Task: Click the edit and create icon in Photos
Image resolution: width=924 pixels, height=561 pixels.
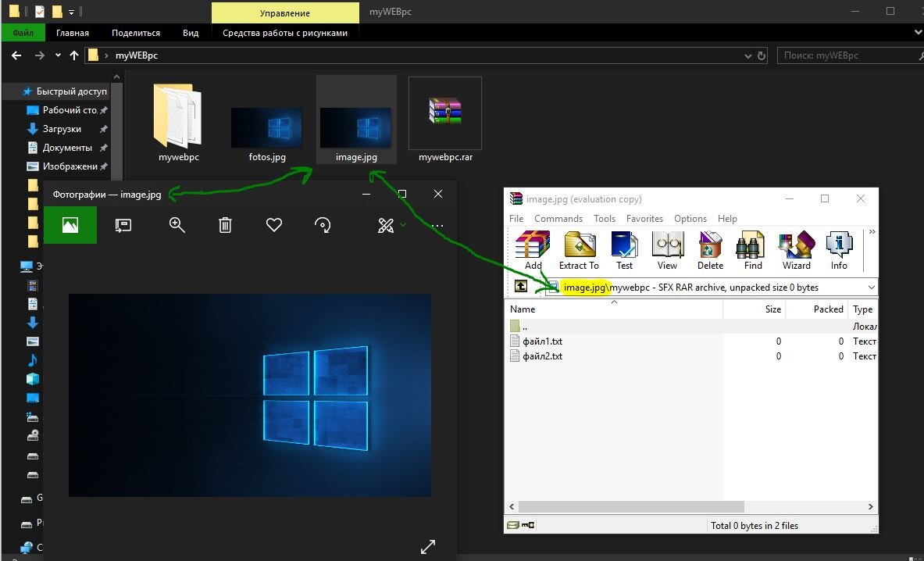Action: 385,225
